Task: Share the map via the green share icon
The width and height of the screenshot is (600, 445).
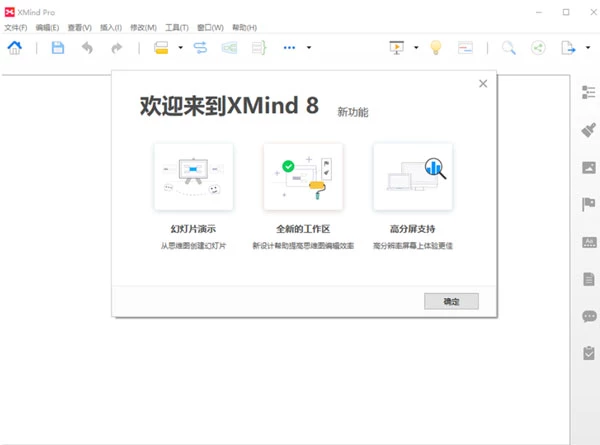Action: coord(538,48)
